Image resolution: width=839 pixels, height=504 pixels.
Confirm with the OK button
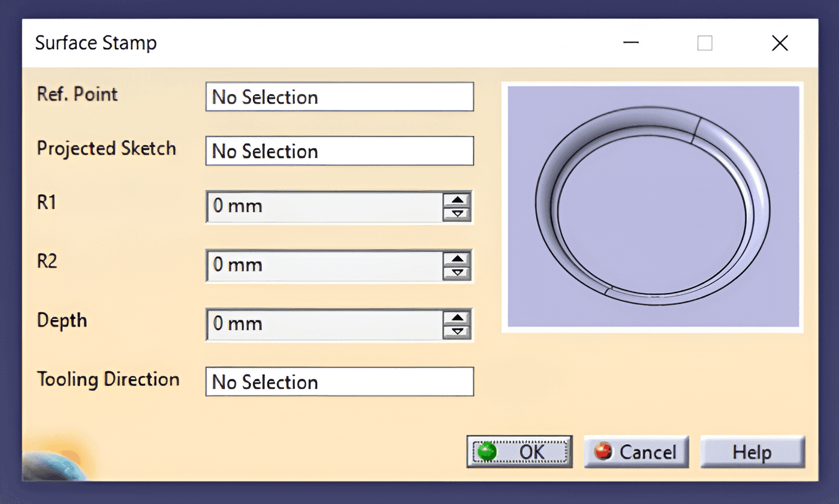(520, 451)
